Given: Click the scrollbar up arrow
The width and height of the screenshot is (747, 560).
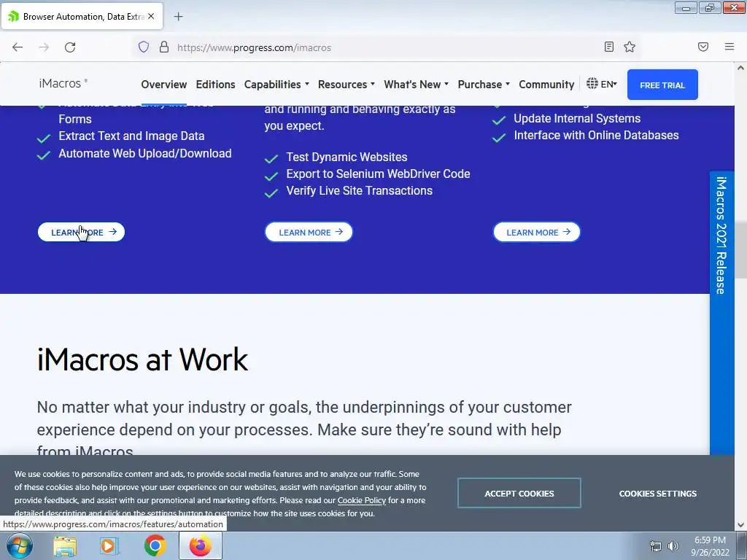Looking at the screenshot, I should [x=740, y=68].
